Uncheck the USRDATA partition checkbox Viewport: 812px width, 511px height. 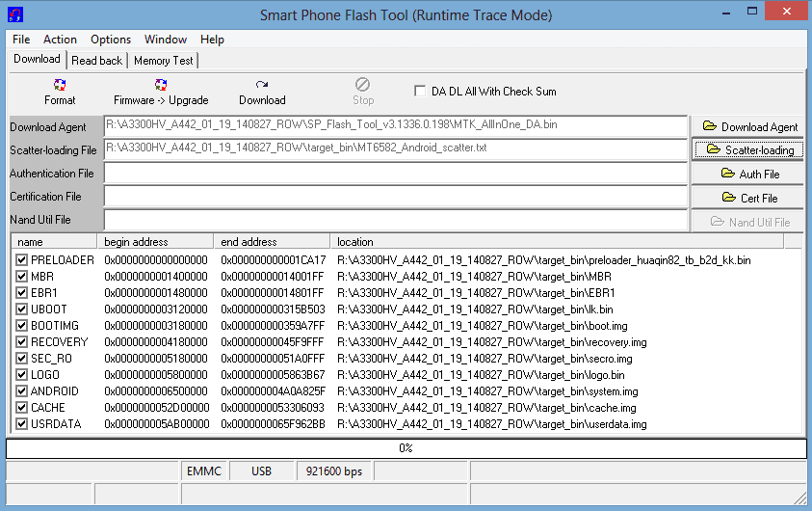point(21,424)
